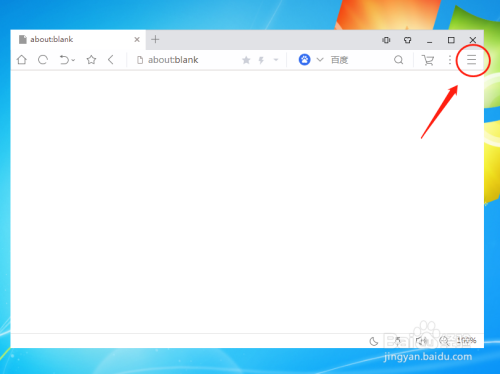The width and height of the screenshot is (500, 374).
Task: Toggle night mode with the moon icon
Action: point(374,341)
